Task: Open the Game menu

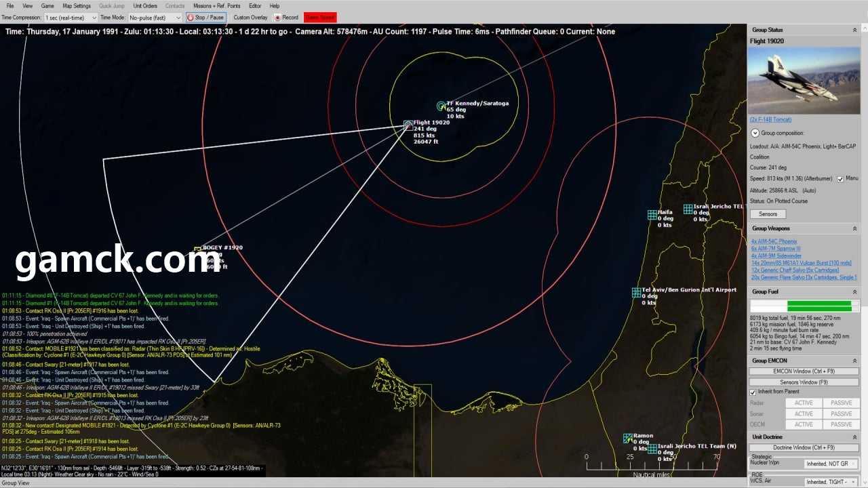Action: tap(47, 6)
